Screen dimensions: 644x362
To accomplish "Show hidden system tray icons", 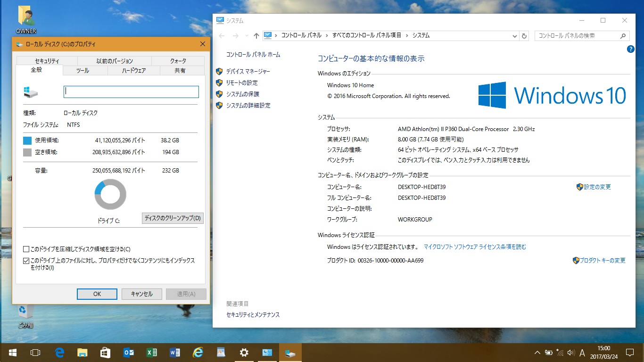I will click(x=537, y=353).
